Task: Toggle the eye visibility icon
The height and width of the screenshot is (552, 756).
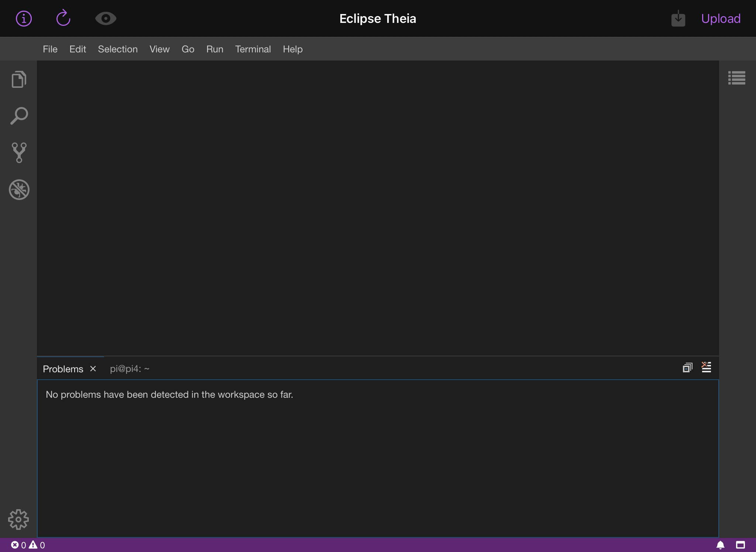Action: [106, 18]
